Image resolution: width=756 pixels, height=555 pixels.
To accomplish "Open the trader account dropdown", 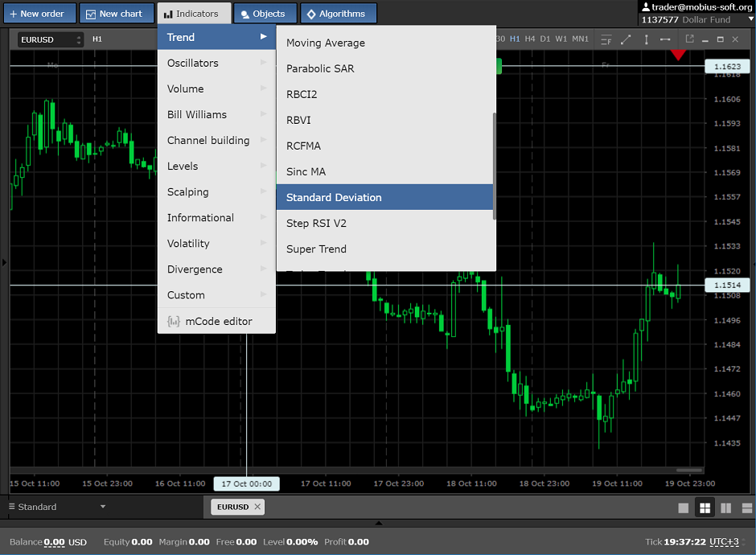I will (750, 19).
